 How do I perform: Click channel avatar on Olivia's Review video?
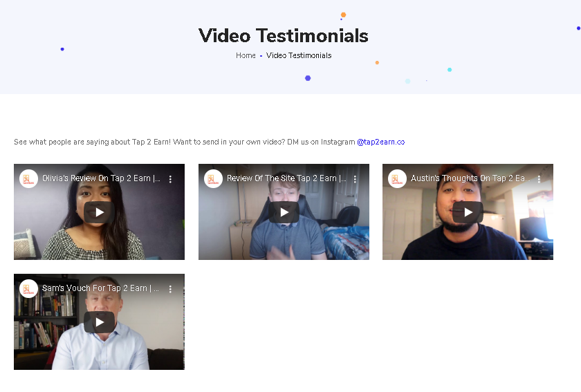tap(28, 179)
